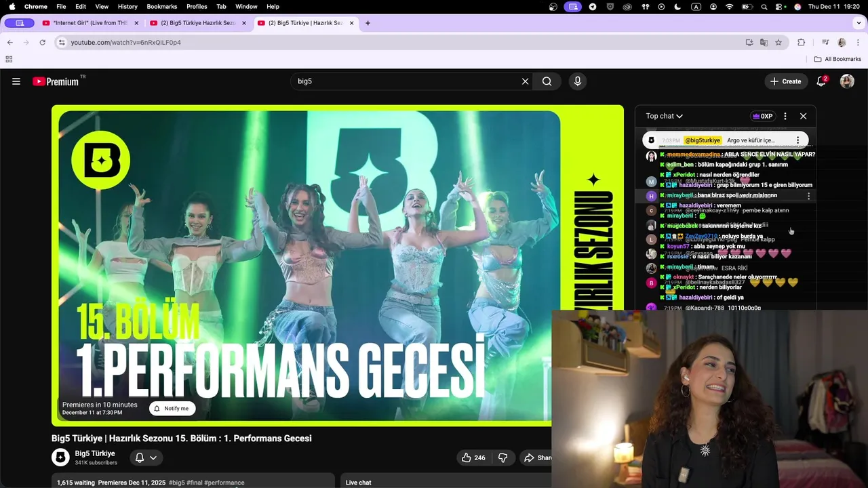This screenshot has height=488, width=868.
Task: Open Spotlight search in menu bar
Action: [764, 6]
